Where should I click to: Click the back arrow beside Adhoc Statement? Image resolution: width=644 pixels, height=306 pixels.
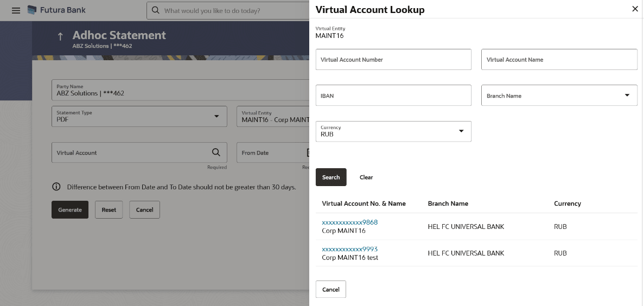tap(60, 36)
